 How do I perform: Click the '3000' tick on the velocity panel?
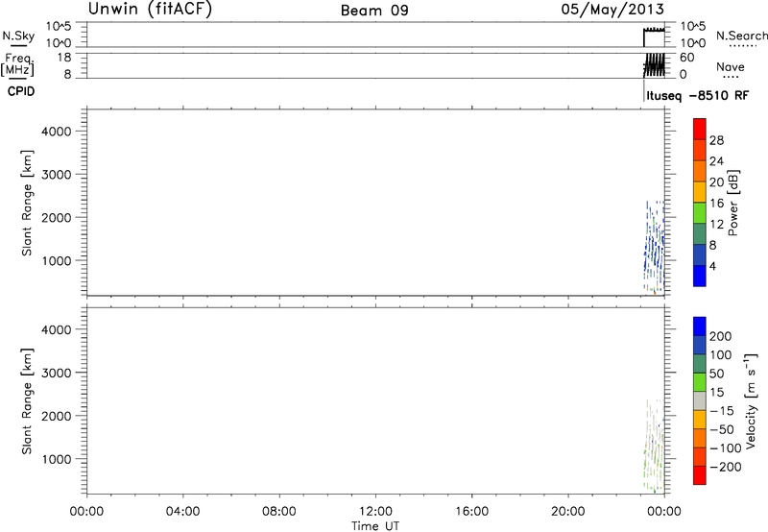[56, 373]
